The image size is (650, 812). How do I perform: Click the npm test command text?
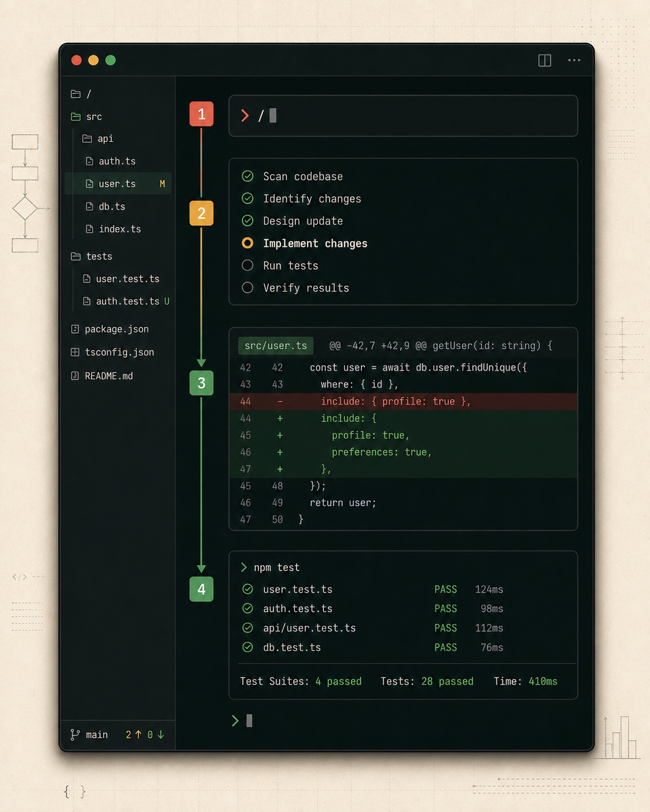[277, 568]
